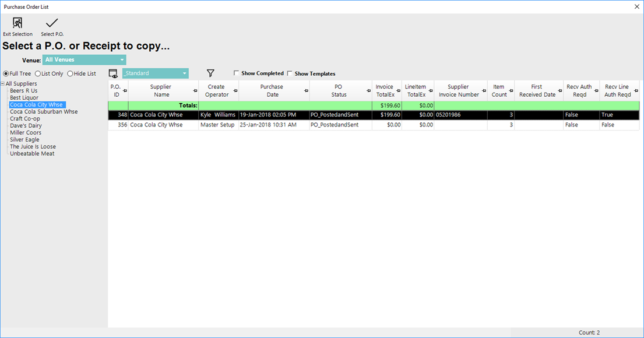Click pin icon on PO Status column

coord(368,91)
